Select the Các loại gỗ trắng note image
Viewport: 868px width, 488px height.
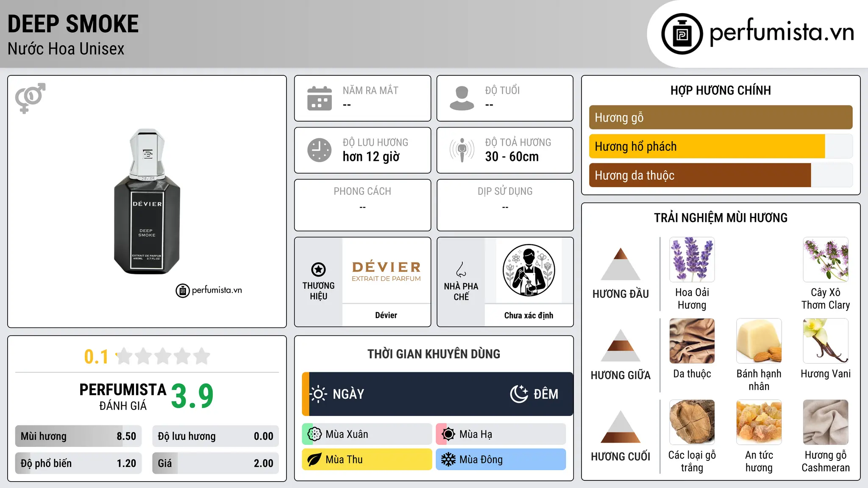pos(692,422)
